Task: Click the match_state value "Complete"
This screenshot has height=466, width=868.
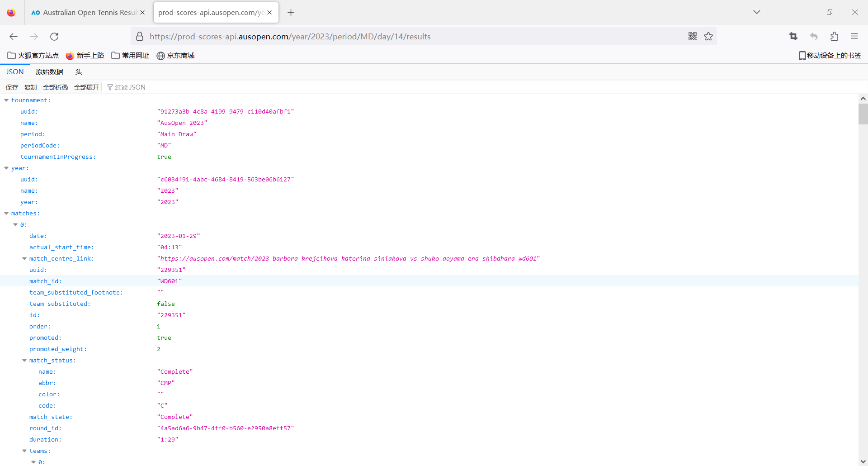Action: point(175,417)
